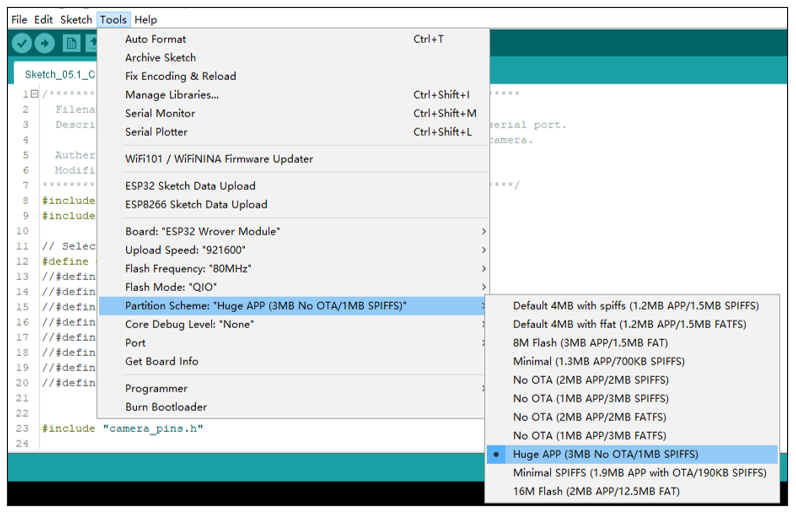The width and height of the screenshot is (796, 514).
Task: Select 16M Flash (2MB APP/12.5MB FAT)
Action: tap(632, 491)
